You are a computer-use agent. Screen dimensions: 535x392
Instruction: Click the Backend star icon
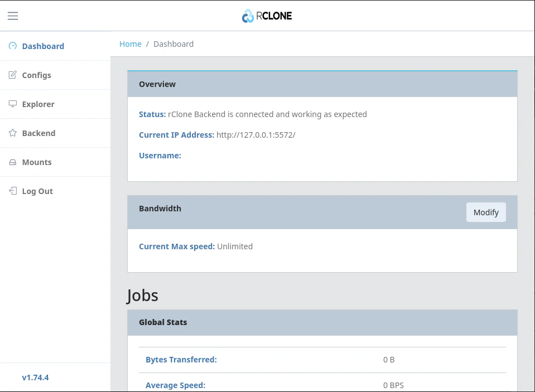[x=13, y=133]
